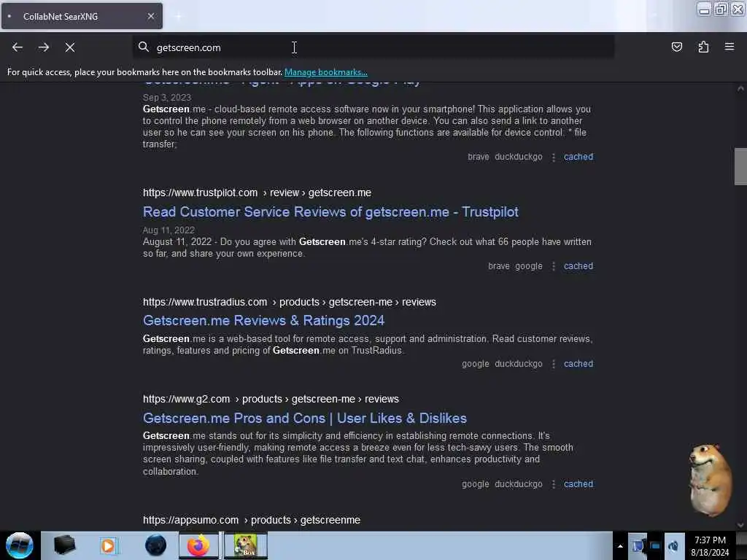Click the https://www.trustpilot.com URL text

pyautogui.click(x=200, y=192)
